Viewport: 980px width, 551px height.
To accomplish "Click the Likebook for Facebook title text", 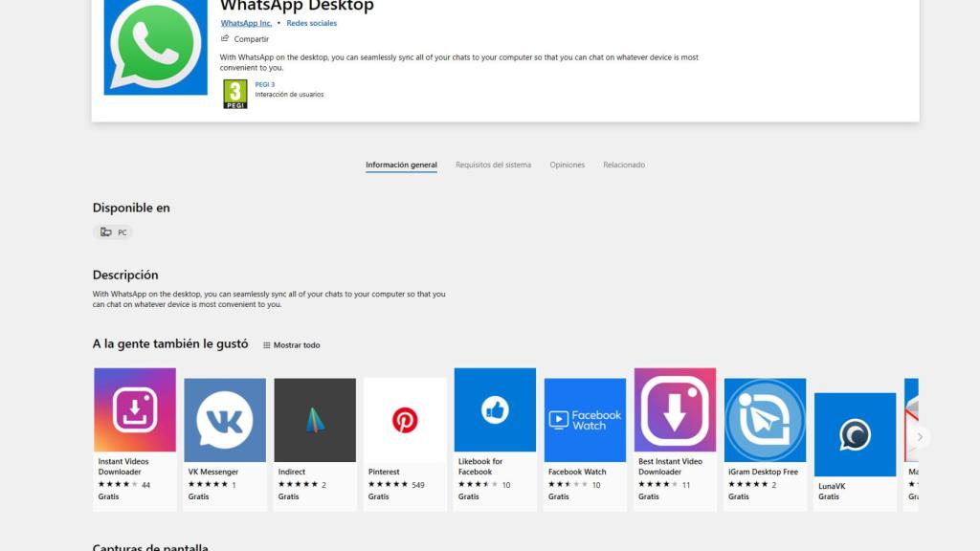I will pos(480,467).
